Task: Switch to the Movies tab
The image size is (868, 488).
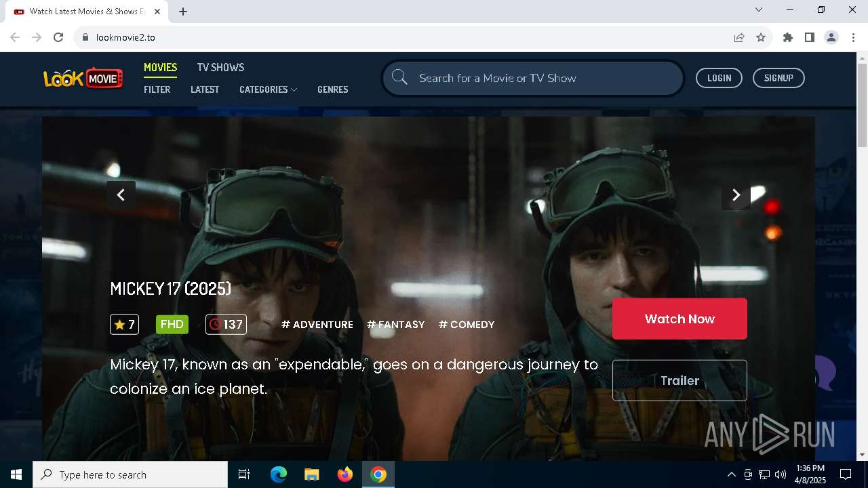Action: [x=160, y=67]
